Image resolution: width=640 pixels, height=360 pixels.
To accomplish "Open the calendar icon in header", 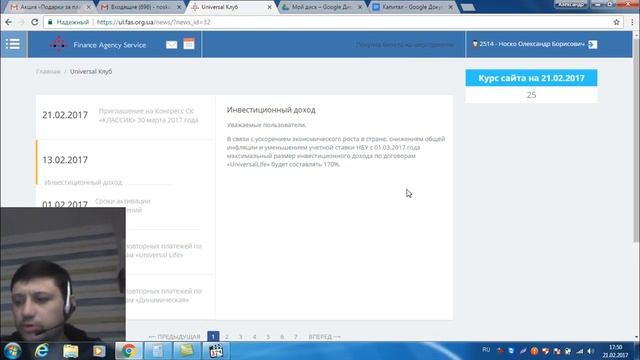I will (x=189, y=44).
